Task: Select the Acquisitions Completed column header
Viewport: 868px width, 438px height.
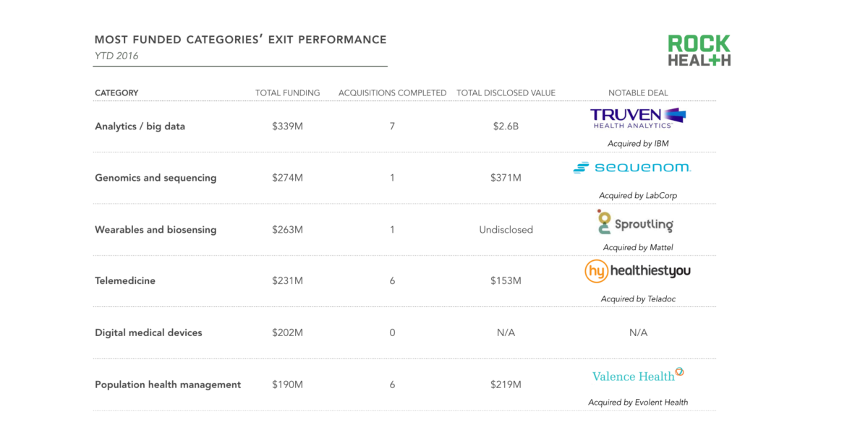Action: tap(392, 93)
